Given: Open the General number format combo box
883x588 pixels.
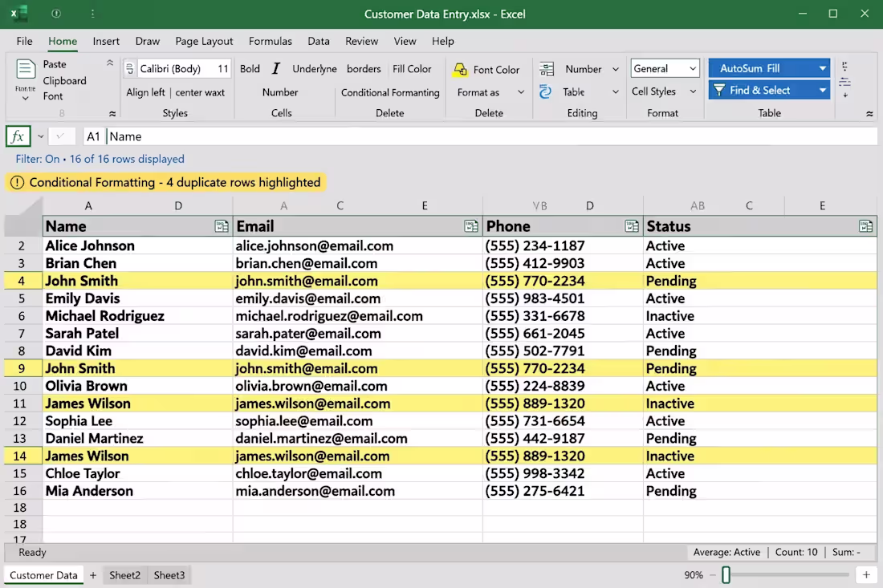Looking at the screenshot, I should click(x=665, y=69).
